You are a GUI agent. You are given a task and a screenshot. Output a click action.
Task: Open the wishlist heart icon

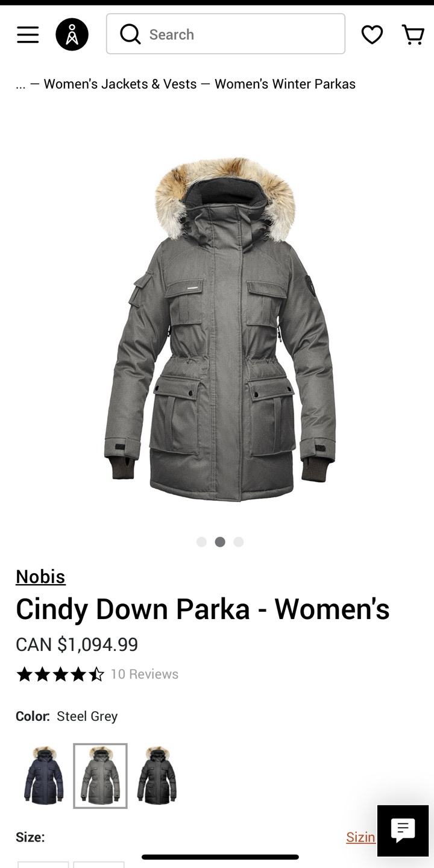372,34
